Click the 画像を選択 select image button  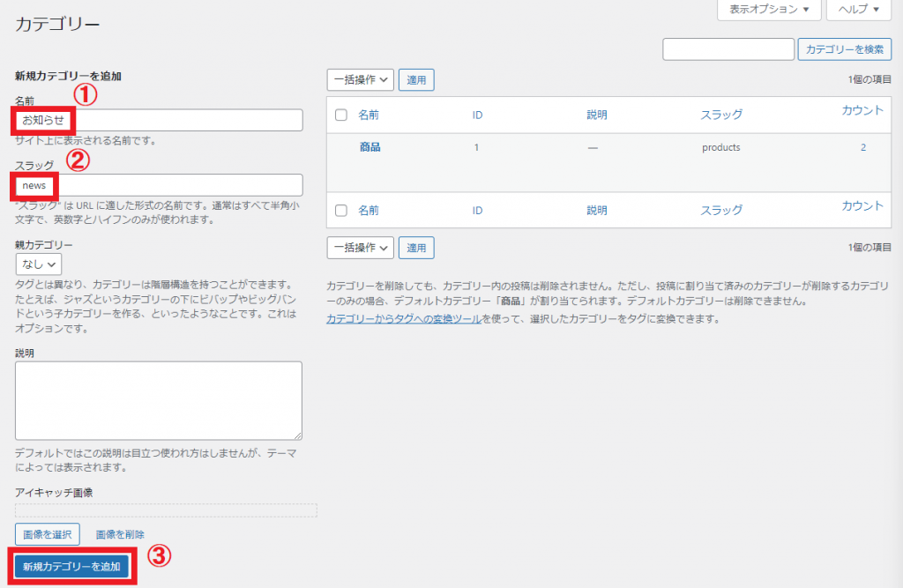pyautogui.click(x=48, y=534)
